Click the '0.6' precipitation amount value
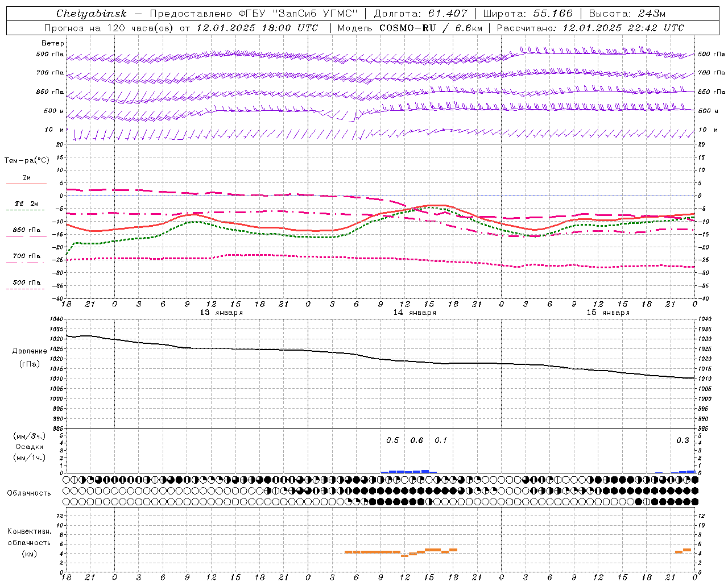728x582 pixels. (x=417, y=440)
